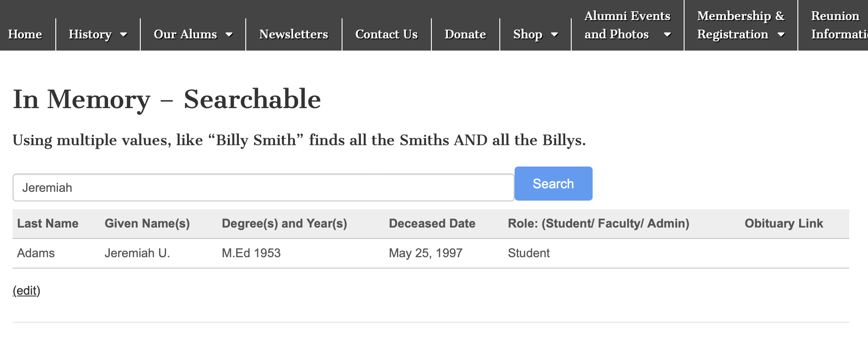
Task: Select the Adams last name cell
Action: point(36,253)
